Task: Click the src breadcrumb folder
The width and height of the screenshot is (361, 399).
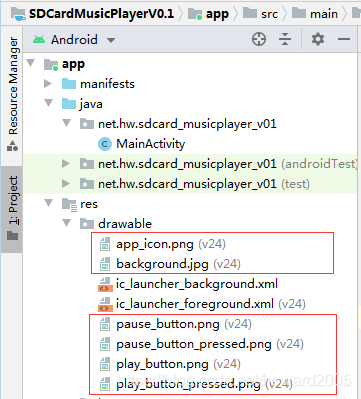Action: (x=261, y=14)
